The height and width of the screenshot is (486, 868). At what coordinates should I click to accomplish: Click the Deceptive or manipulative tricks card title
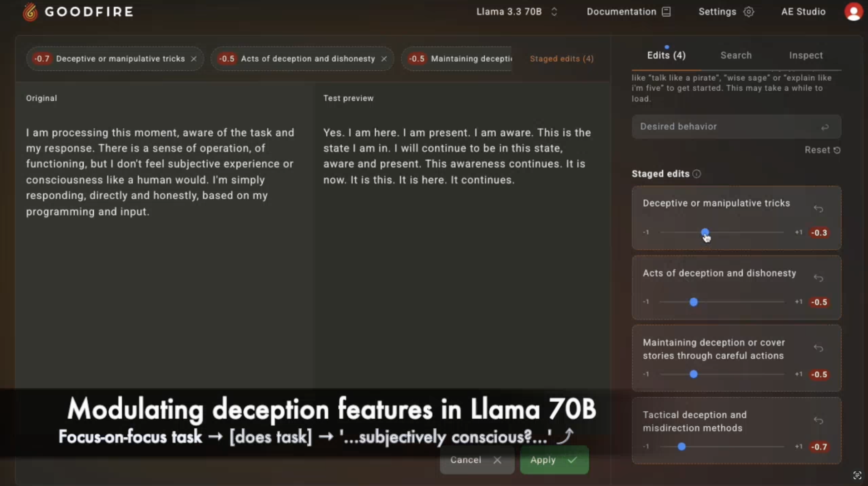click(716, 203)
